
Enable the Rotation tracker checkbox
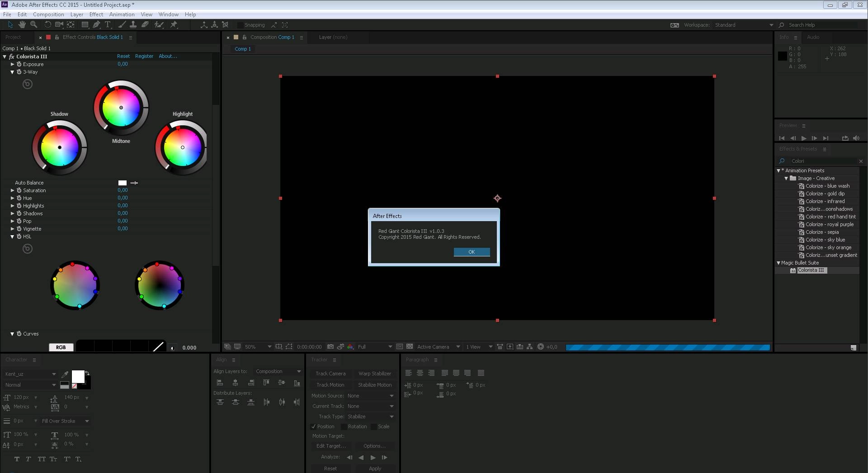(344, 426)
